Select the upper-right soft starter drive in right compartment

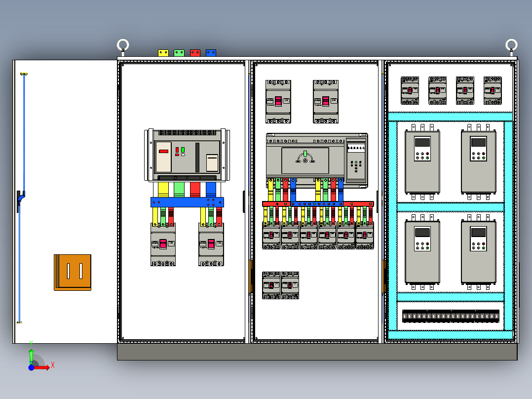tap(478, 162)
